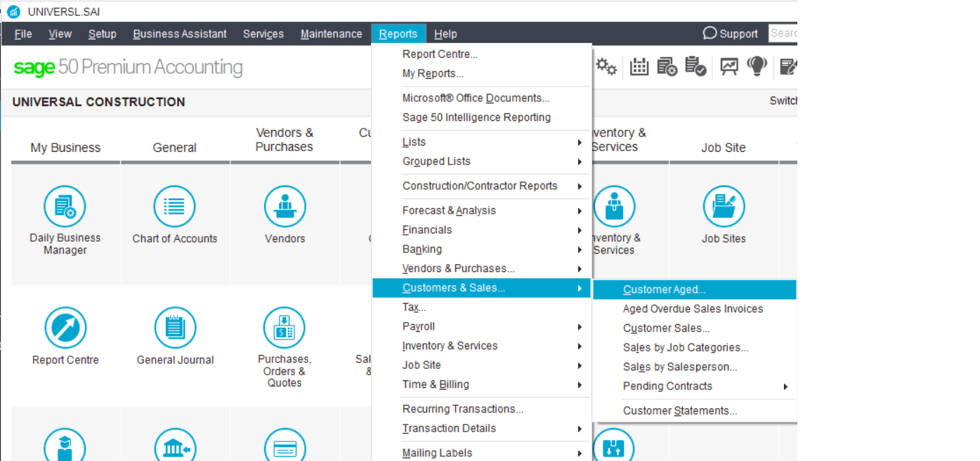Choose the Tax... menu item
The image size is (980, 461).
481,307
